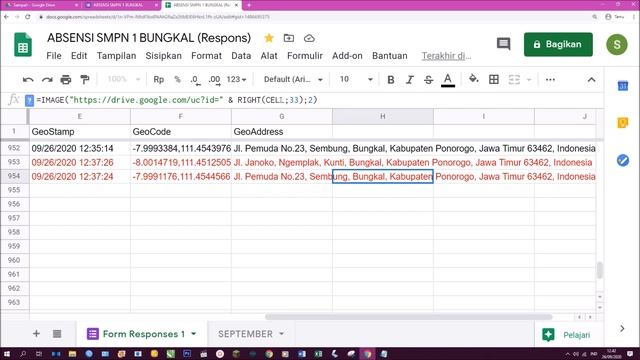Image resolution: width=640 pixels, height=360 pixels.
Task: Open the borders tool
Action: click(493, 80)
